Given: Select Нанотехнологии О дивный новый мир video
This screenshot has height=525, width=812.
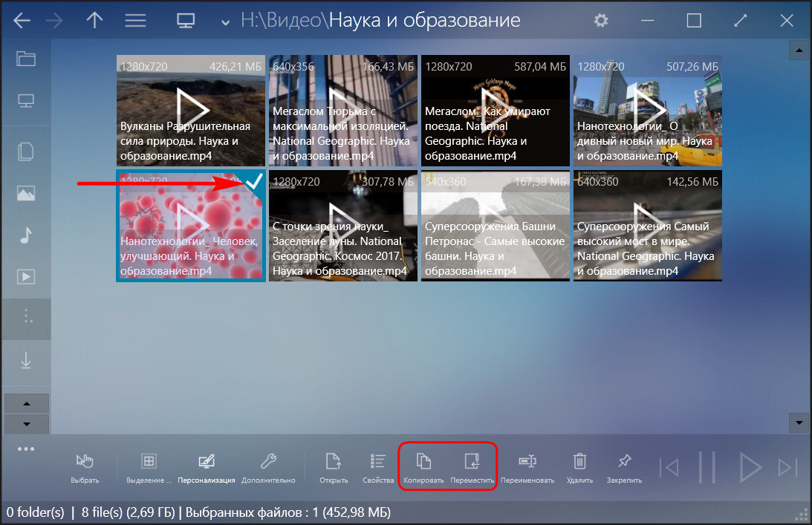Looking at the screenshot, I should [647, 111].
